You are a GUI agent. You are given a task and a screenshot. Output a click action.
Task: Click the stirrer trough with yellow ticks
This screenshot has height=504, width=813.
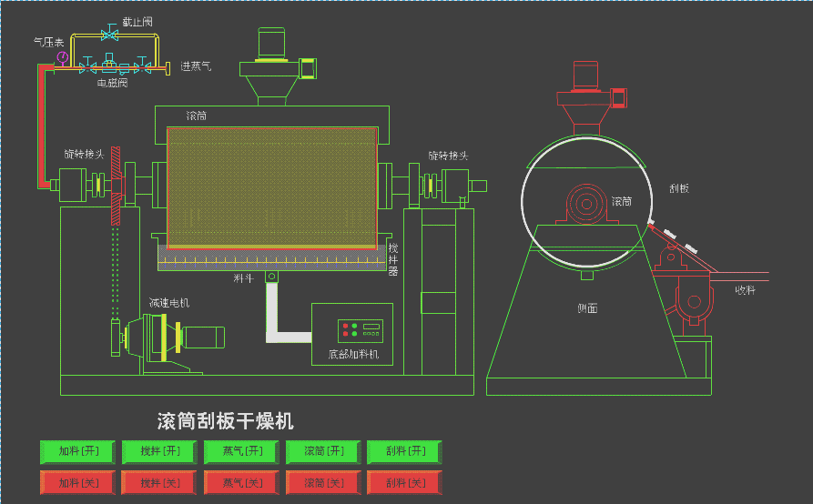pyautogui.click(x=273, y=259)
